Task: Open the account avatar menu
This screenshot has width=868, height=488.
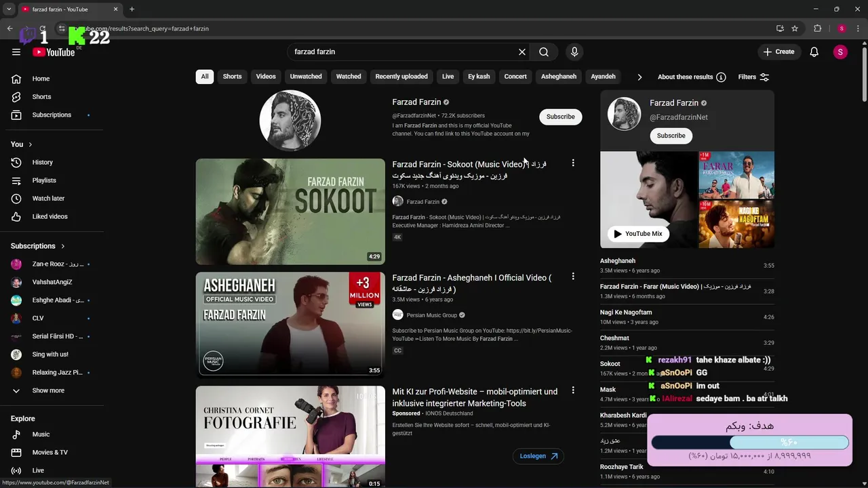Action: [x=840, y=52]
